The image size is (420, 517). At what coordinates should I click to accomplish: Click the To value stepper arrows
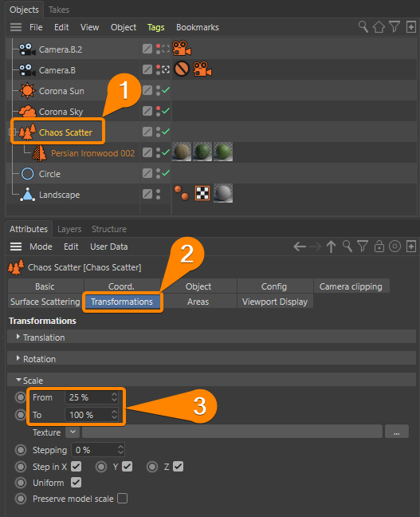[114, 414]
